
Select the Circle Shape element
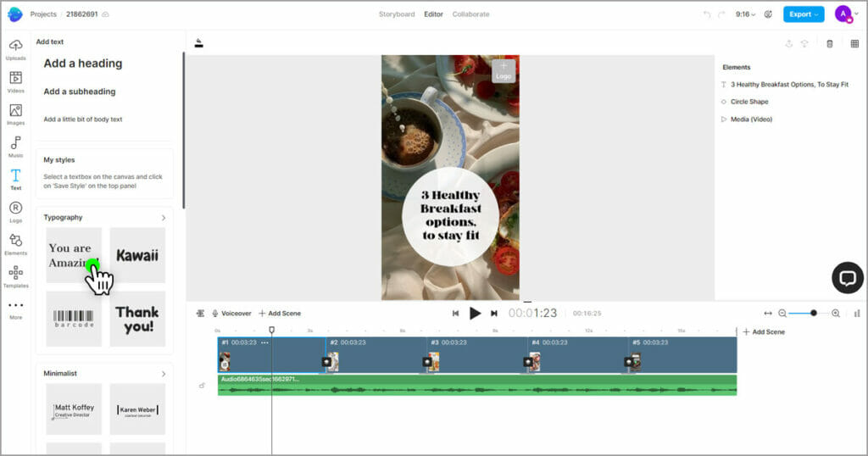tap(744, 102)
